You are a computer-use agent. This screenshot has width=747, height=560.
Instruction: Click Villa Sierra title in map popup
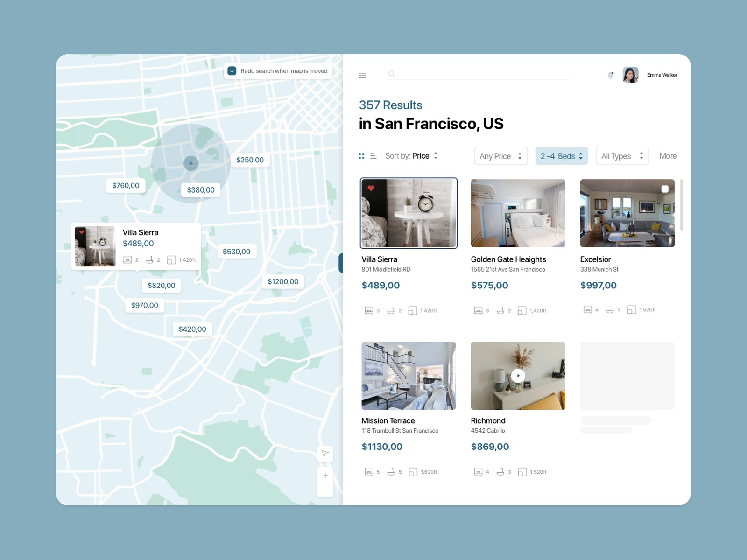141,232
